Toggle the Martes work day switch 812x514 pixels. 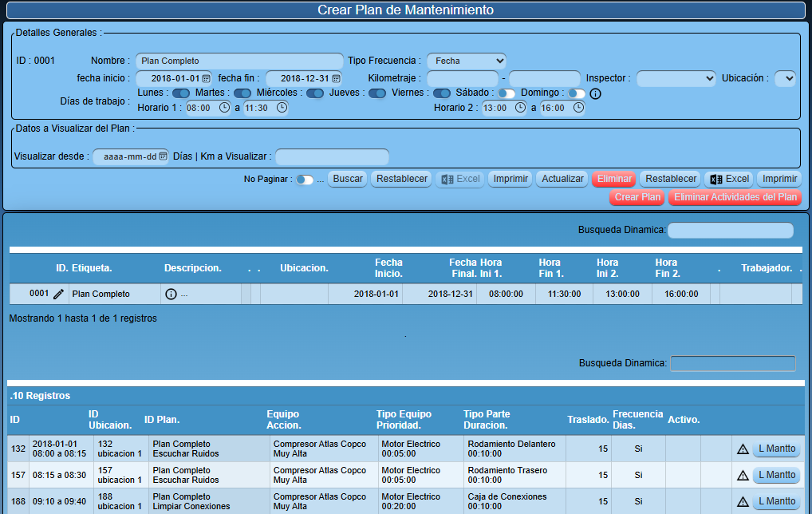(242, 93)
